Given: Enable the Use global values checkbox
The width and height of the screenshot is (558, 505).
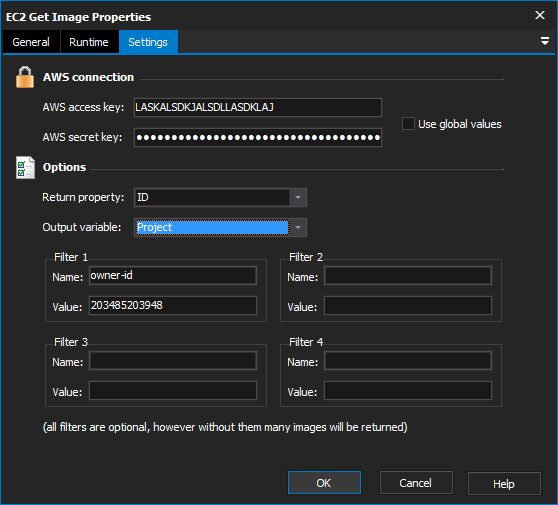Looking at the screenshot, I should (x=408, y=124).
